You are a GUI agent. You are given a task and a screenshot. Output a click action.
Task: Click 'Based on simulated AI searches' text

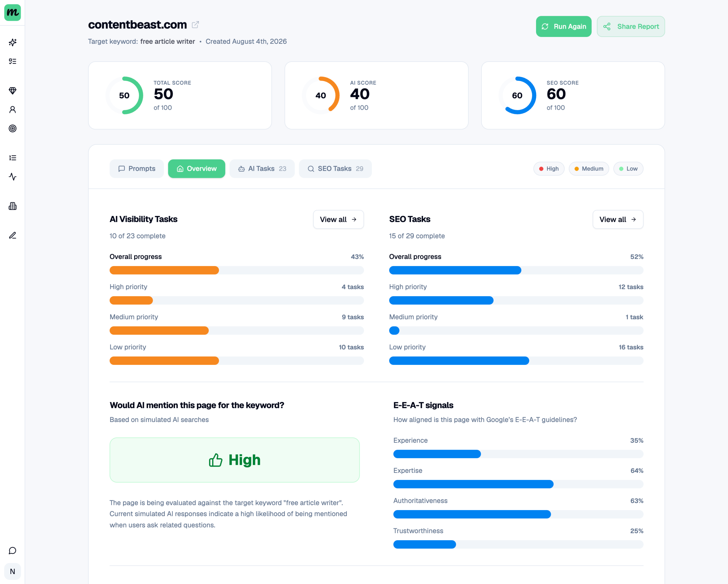coord(159,420)
